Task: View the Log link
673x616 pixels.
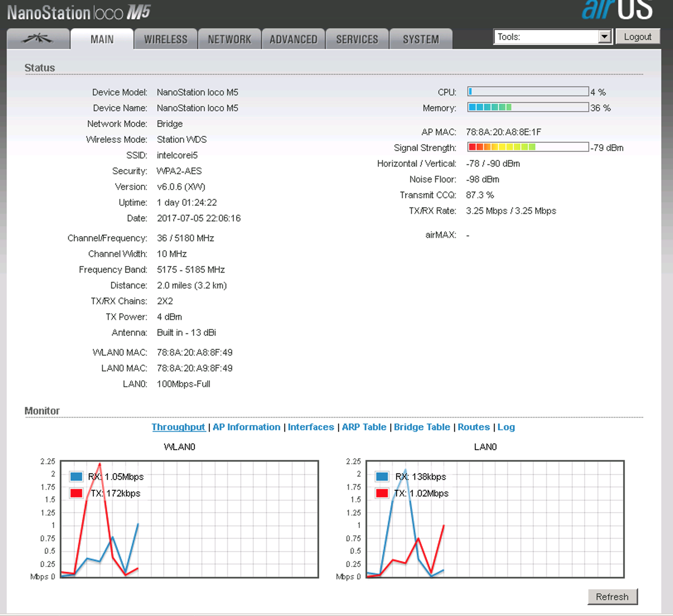Action: pyautogui.click(x=506, y=427)
